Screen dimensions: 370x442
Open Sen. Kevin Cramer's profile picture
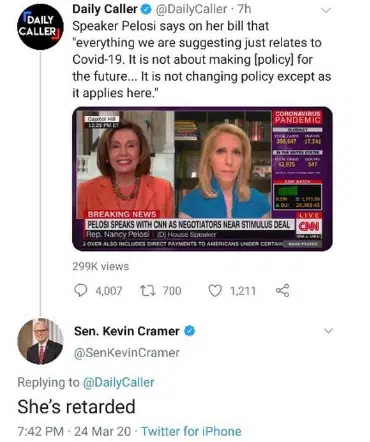(40, 341)
